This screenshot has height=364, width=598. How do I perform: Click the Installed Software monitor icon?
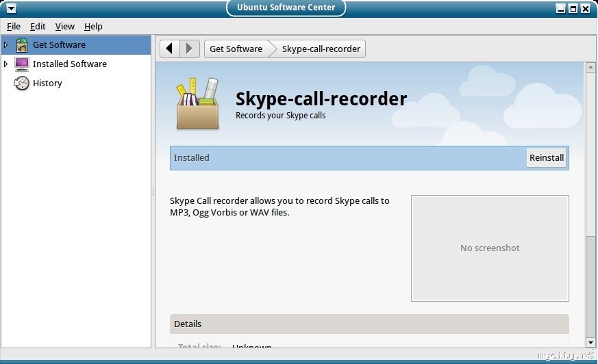point(22,64)
